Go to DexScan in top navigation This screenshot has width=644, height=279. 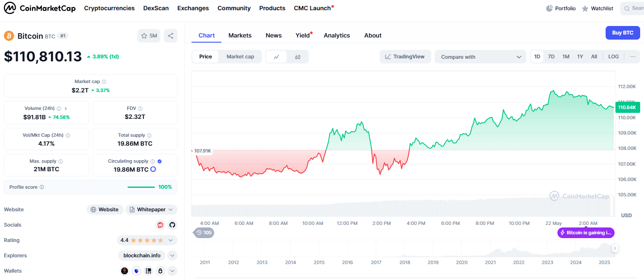[156, 8]
